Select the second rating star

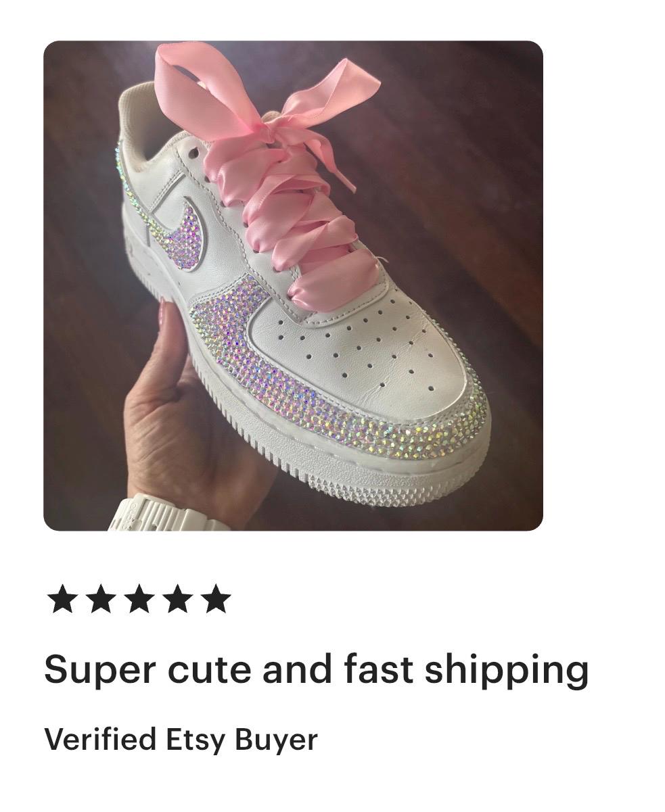pyautogui.click(x=101, y=600)
